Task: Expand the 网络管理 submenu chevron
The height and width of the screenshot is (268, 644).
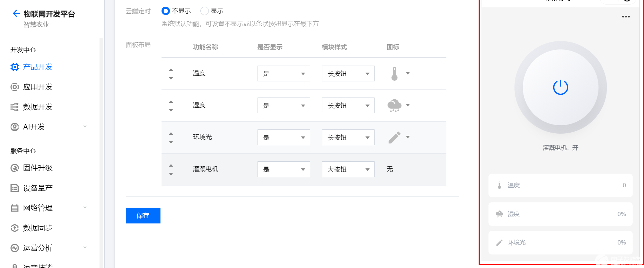Action: [x=85, y=207]
